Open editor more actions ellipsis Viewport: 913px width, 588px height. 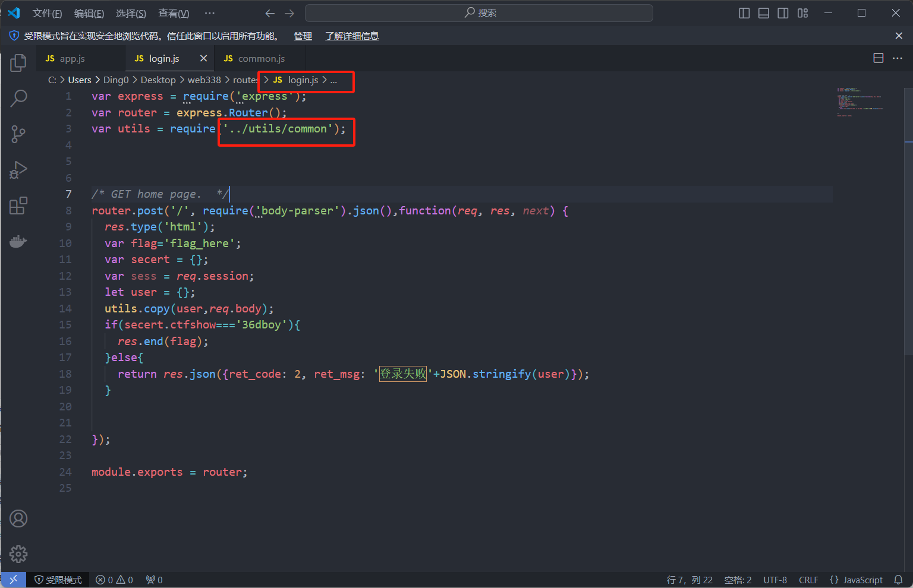898,58
